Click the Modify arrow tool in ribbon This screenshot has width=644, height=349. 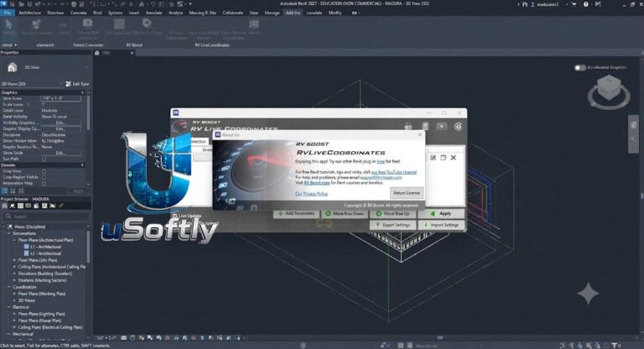[8, 28]
